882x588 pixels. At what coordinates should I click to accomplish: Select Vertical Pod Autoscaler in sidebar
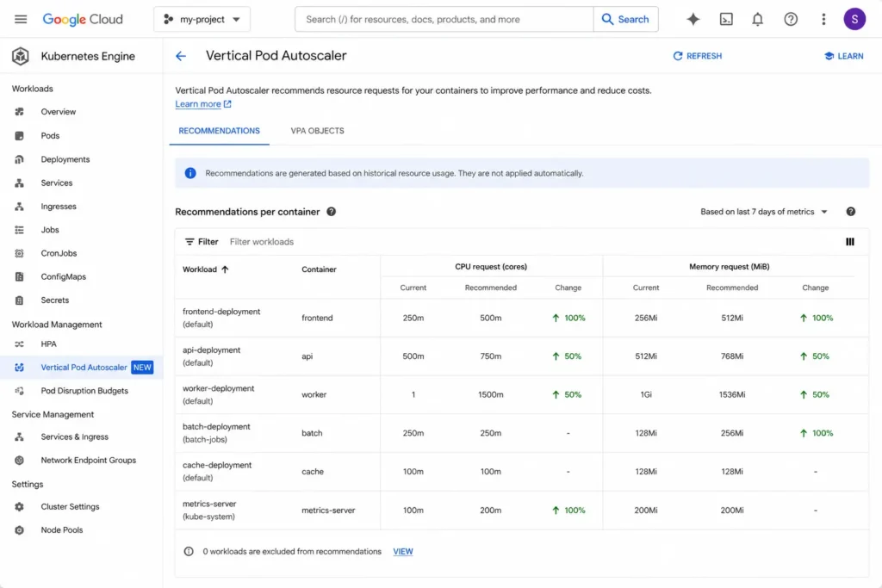pyautogui.click(x=82, y=367)
